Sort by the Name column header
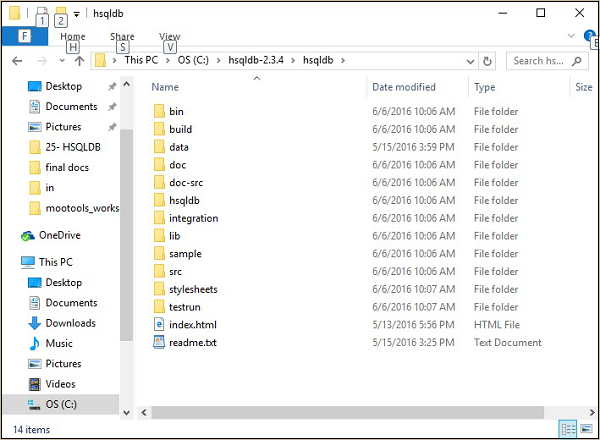 pos(165,87)
